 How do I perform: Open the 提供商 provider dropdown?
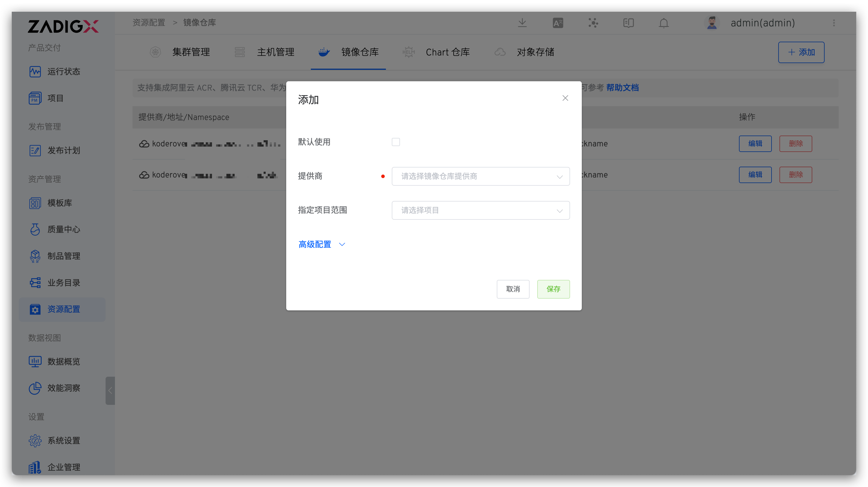click(x=481, y=176)
